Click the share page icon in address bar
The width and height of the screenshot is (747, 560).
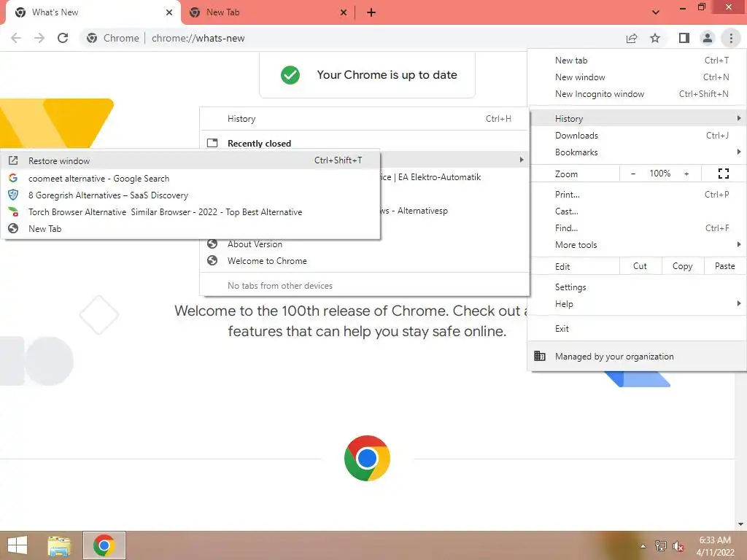point(632,38)
